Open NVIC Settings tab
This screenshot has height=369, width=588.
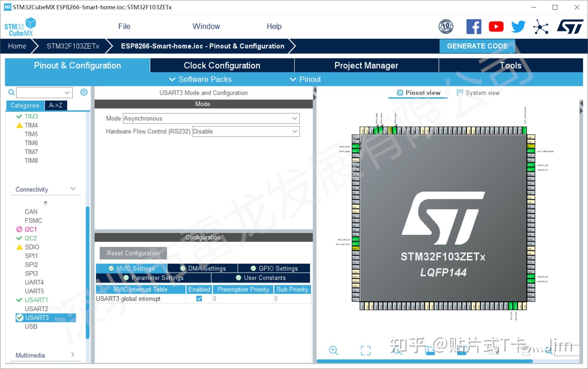(x=132, y=268)
